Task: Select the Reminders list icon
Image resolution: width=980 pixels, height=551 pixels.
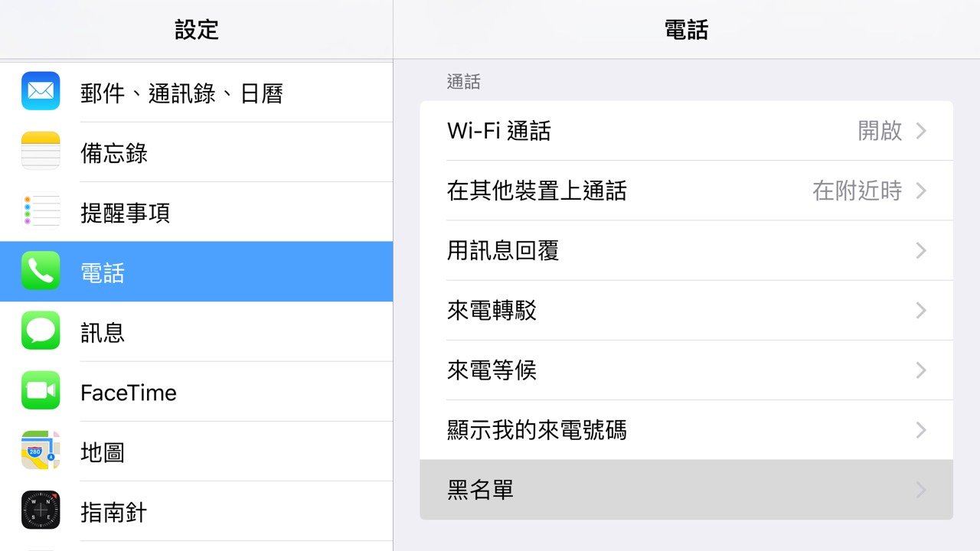Action: [x=41, y=210]
